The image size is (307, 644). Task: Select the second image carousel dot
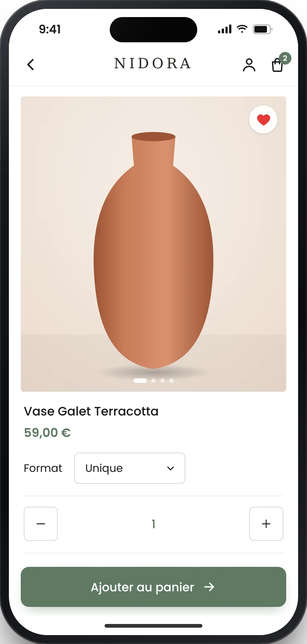(153, 381)
